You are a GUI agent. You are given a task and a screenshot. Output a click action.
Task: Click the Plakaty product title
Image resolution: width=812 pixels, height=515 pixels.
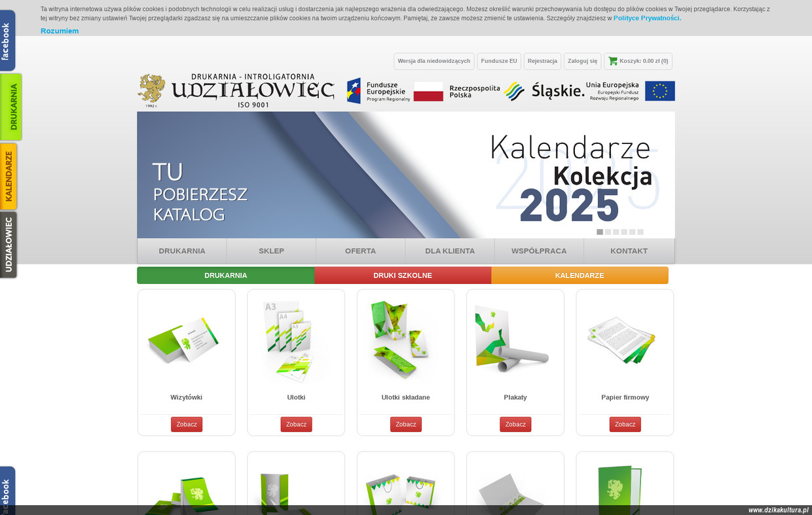point(515,397)
